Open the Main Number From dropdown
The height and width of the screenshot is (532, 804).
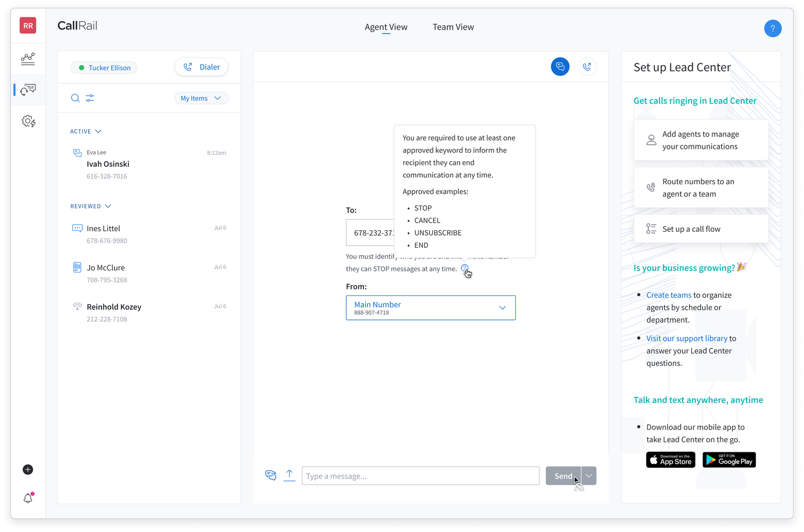430,308
